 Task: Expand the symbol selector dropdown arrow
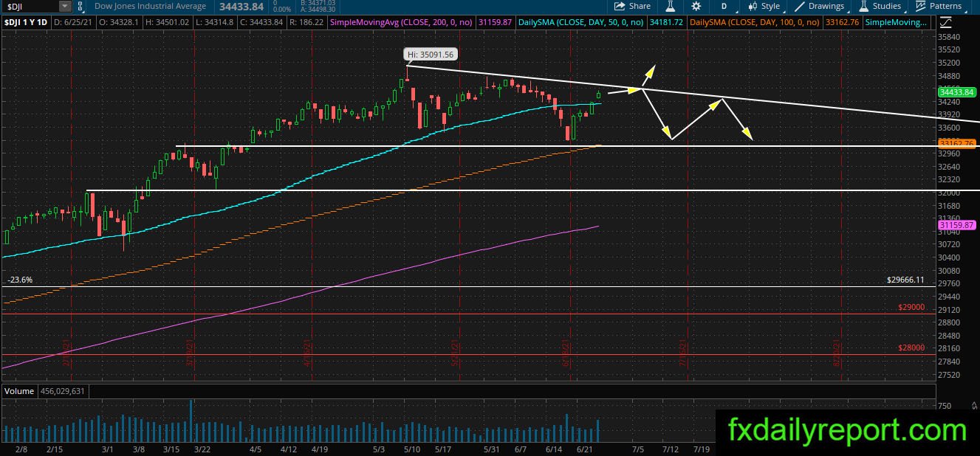pos(65,6)
